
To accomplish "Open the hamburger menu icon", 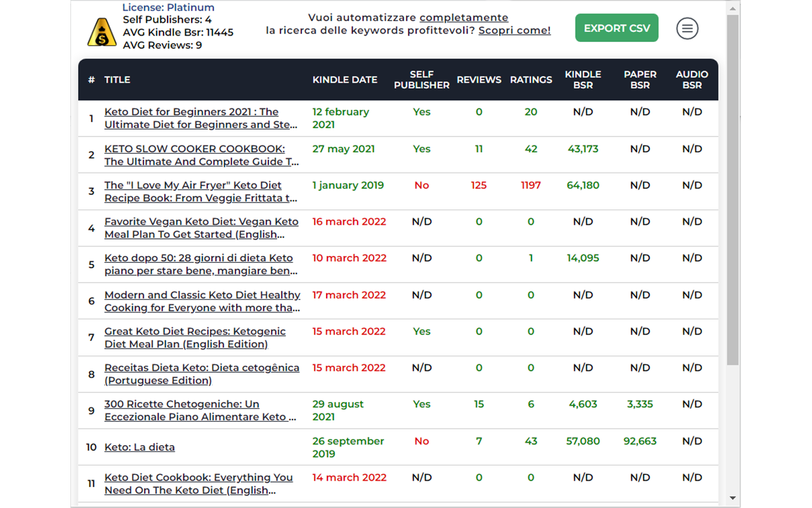I will (x=687, y=28).
